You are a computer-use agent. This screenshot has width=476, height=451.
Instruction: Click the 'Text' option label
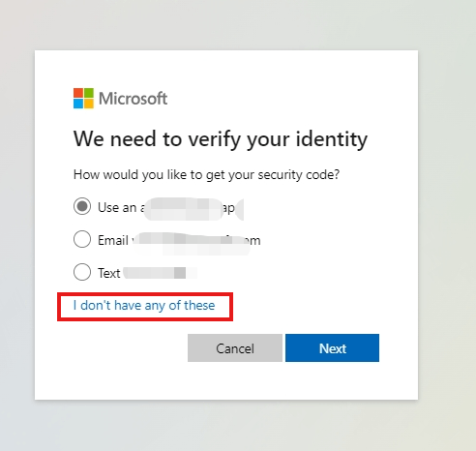coord(109,273)
